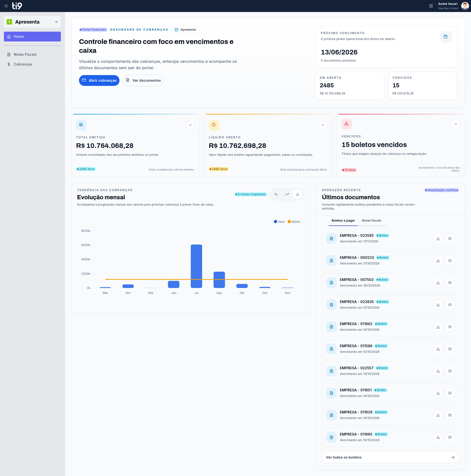
Task: Click layers icon on Total Emitido card
Action: [81, 125]
